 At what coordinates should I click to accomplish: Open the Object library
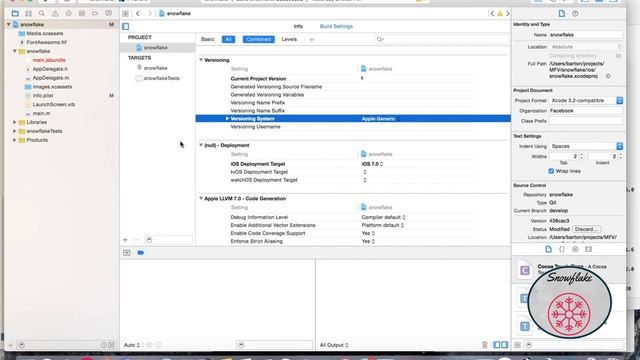click(575, 249)
